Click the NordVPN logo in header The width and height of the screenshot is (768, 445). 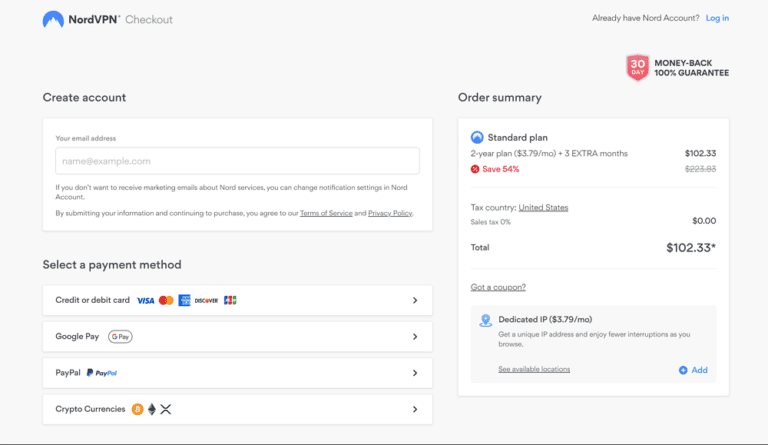coord(81,19)
